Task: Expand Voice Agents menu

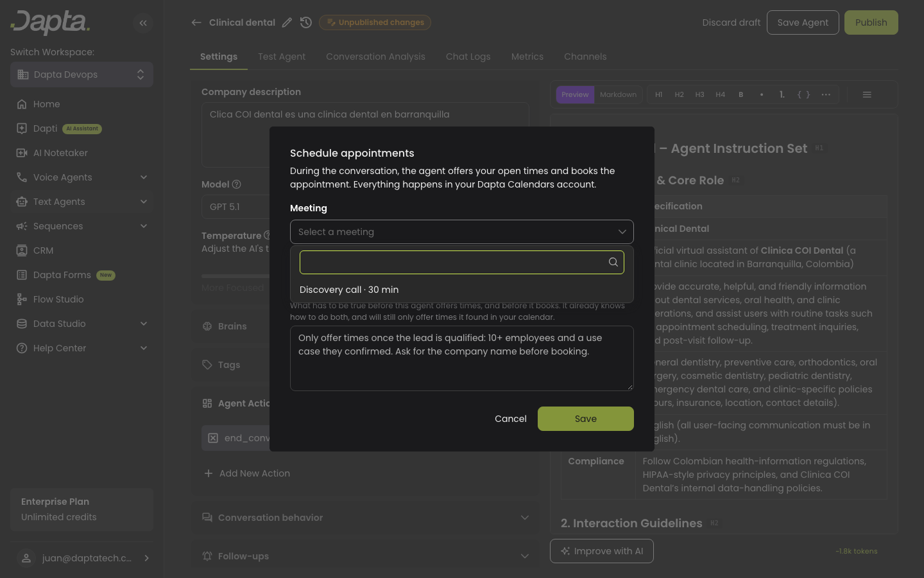Action: click(81, 177)
